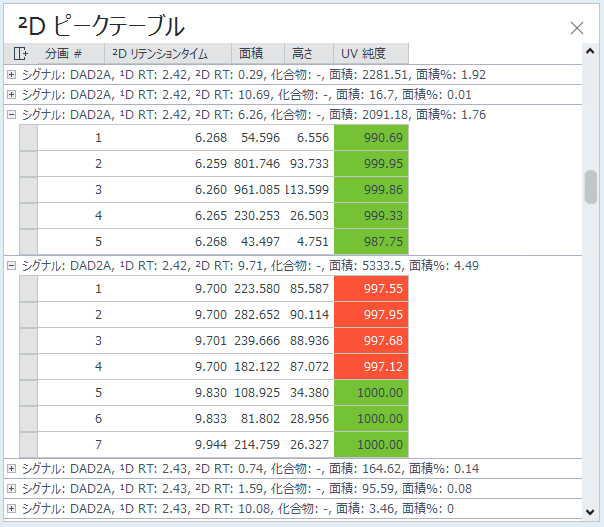The image size is (604, 527).
Task: Sort by the 分画 # column header
Action: 71,53
